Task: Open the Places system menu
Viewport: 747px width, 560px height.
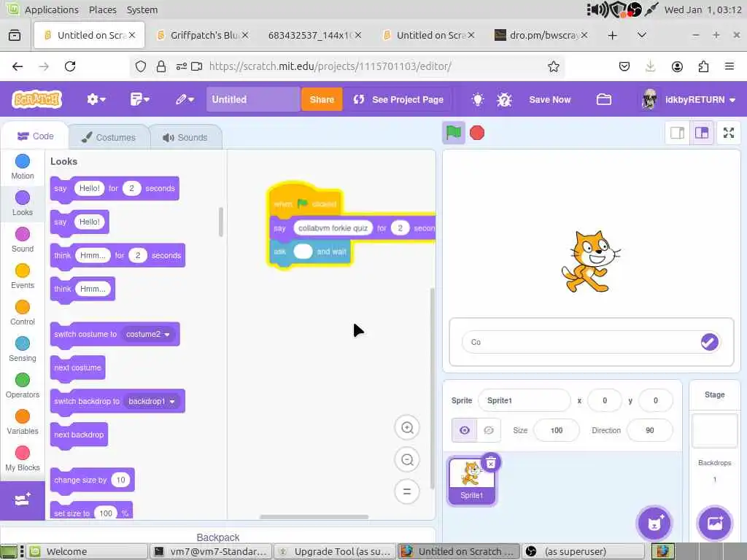Action: tap(102, 9)
